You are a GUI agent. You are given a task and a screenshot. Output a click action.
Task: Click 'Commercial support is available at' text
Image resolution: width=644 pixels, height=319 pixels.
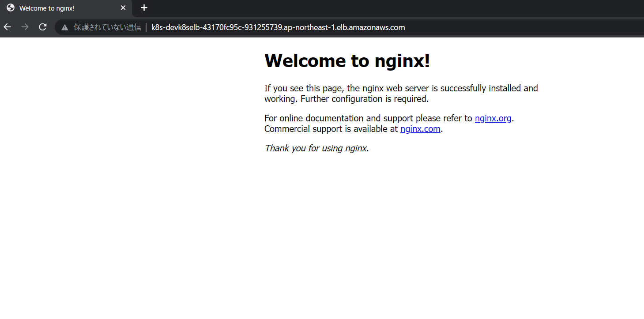click(x=331, y=129)
